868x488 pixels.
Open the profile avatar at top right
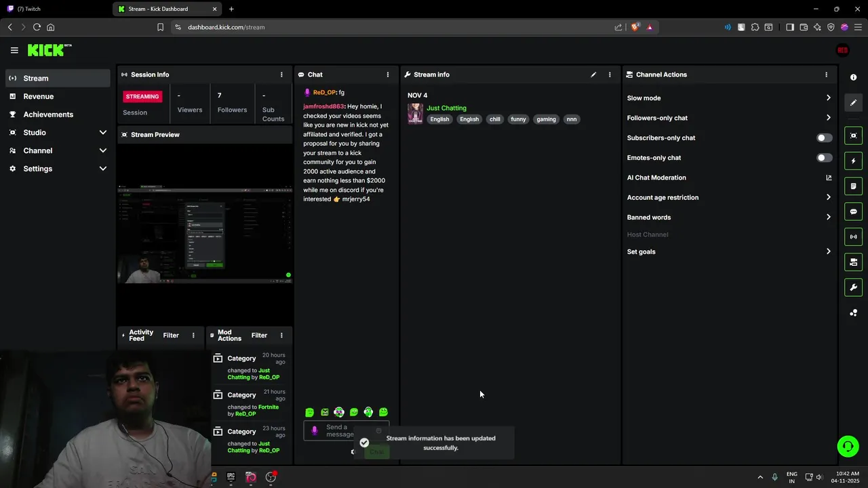pos(842,50)
